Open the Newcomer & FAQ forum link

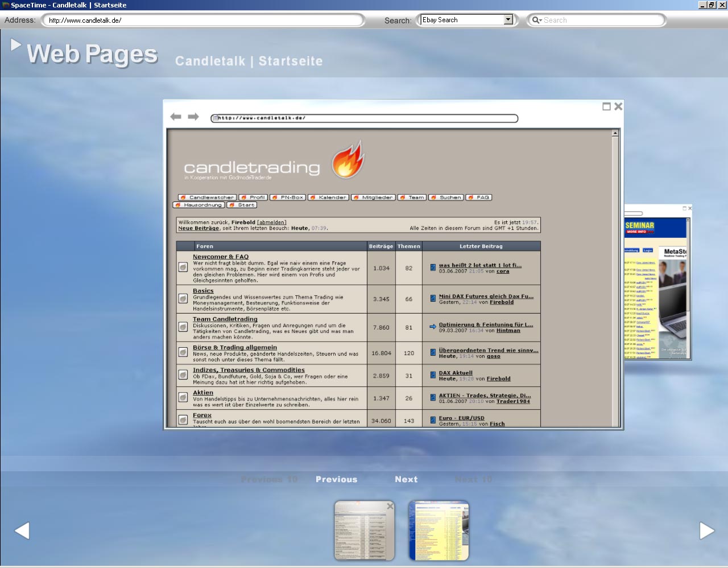(221, 257)
